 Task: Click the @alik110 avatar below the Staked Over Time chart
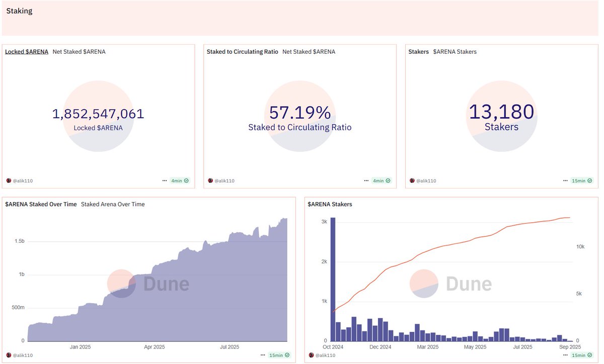(x=9, y=355)
